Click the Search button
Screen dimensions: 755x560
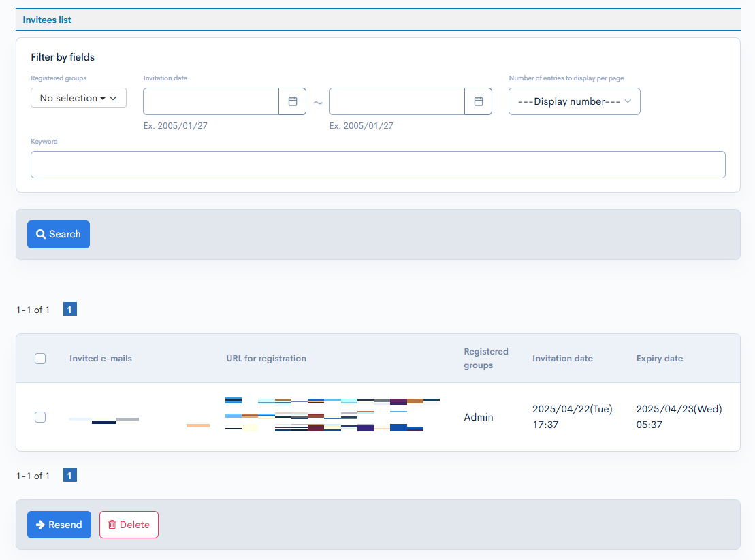coord(59,234)
